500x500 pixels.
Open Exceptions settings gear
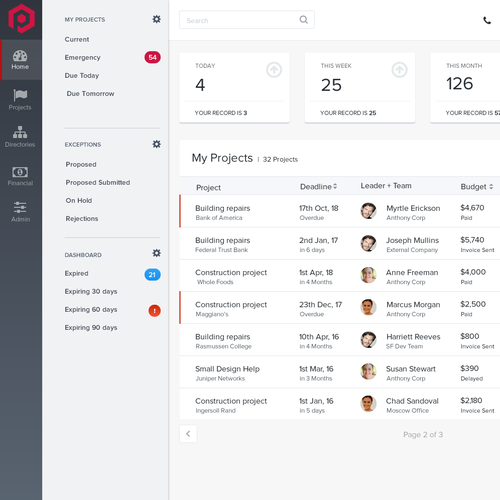coord(156,144)
